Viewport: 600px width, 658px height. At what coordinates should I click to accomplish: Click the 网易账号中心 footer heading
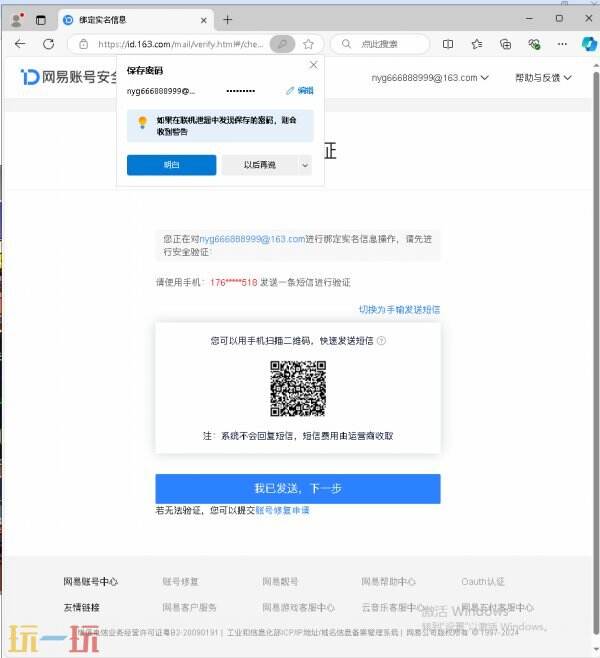click(x=91, y=582)
